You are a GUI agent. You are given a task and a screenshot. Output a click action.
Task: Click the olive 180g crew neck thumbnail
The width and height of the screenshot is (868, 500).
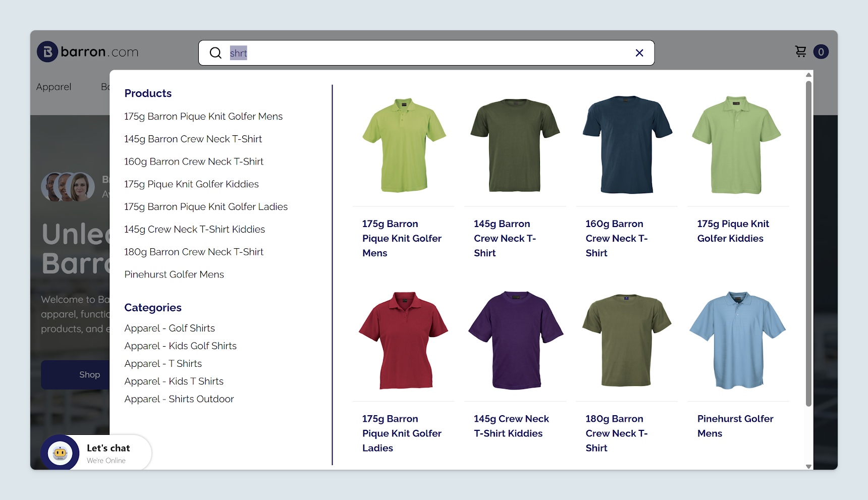(627, 340)
